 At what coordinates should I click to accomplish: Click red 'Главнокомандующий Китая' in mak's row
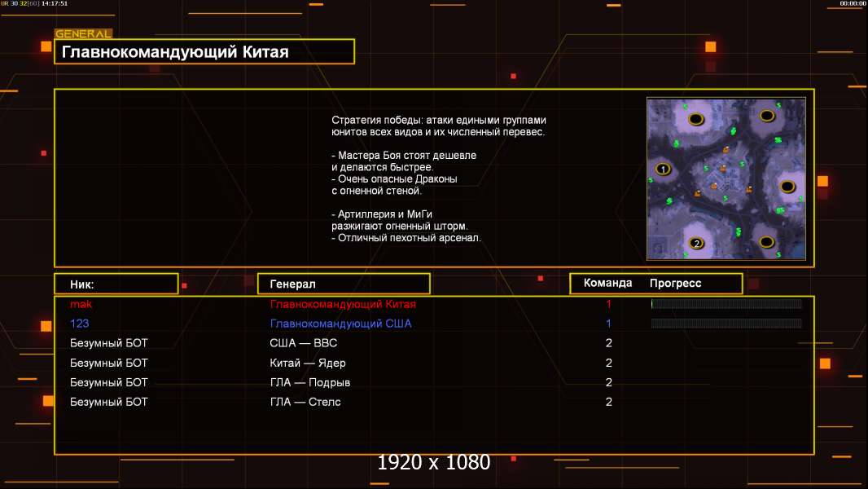coord(343,304)
